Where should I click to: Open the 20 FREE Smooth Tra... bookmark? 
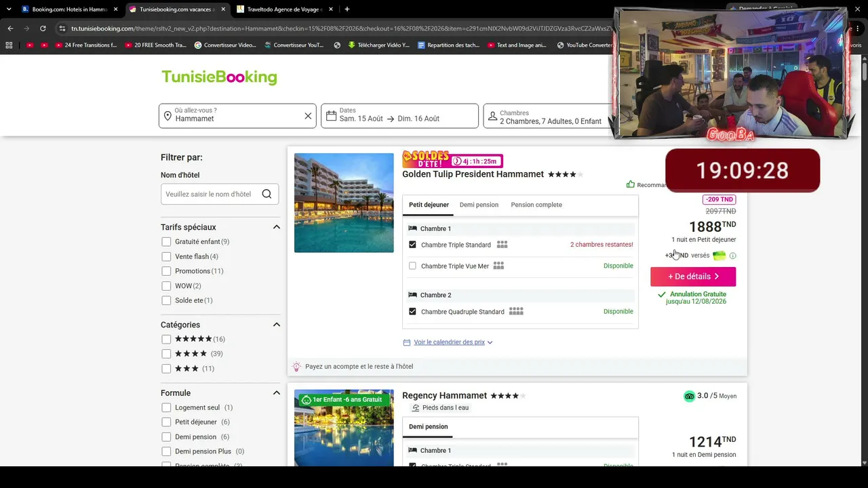[155, 45]
